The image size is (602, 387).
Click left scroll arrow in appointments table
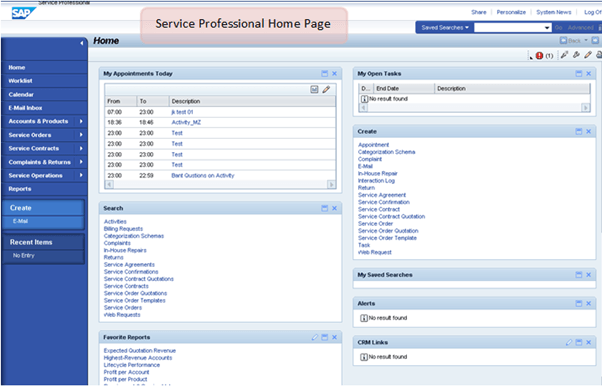tap(109, 185)
